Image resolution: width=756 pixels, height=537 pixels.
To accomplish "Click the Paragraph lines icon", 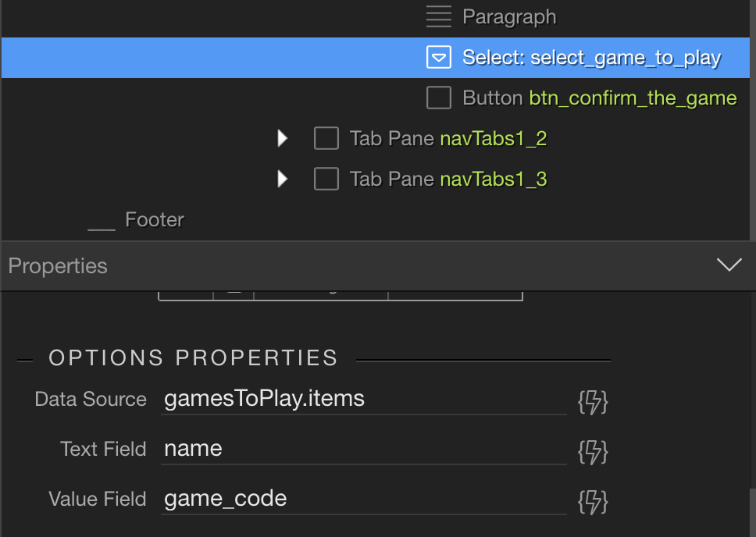I will click(x=439, y=16).
